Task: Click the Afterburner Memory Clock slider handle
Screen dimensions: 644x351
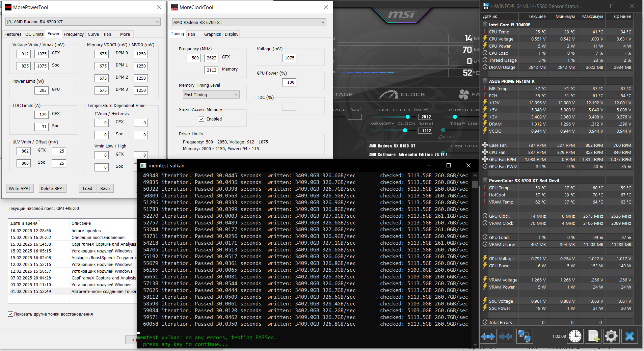Action: point(405,130)
